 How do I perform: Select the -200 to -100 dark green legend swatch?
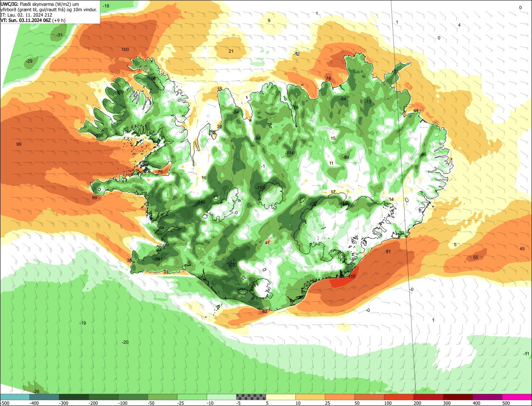[103, 397]
